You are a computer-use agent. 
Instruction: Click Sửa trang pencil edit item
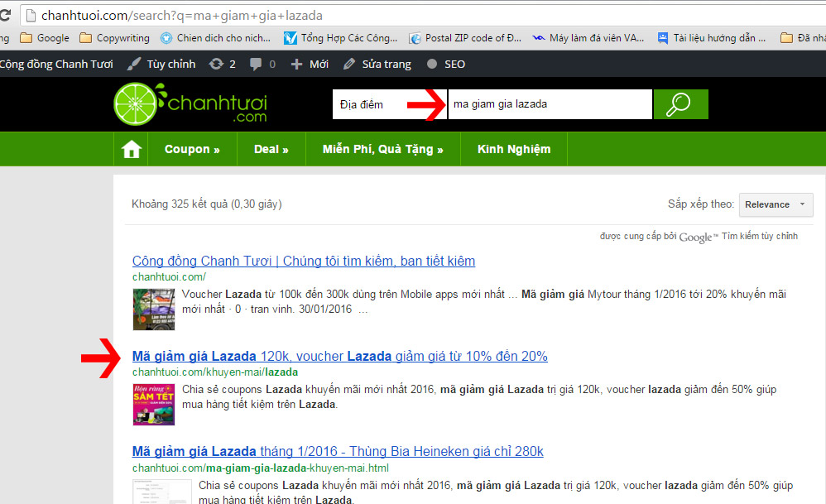tap(377, 64)
